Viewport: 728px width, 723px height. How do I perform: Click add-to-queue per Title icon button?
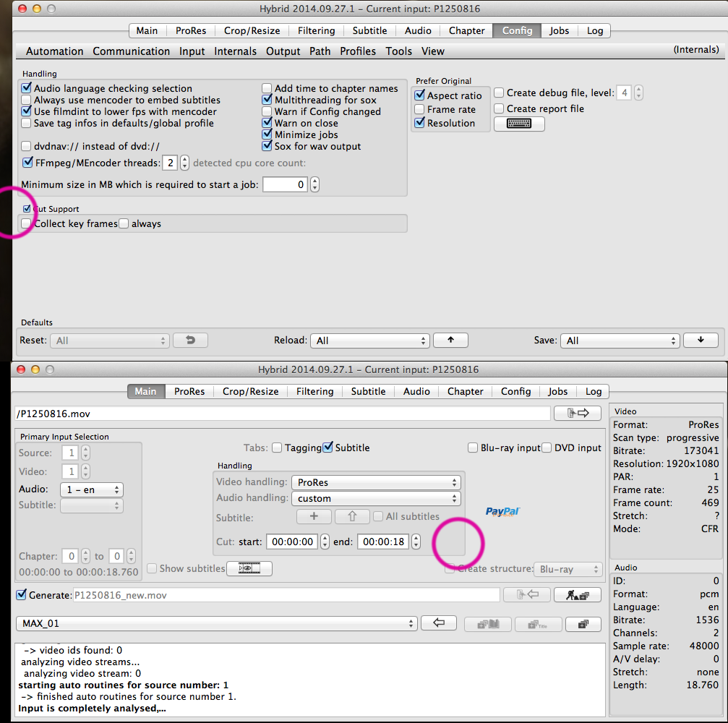pyautogui.click(x=538, y=624)
